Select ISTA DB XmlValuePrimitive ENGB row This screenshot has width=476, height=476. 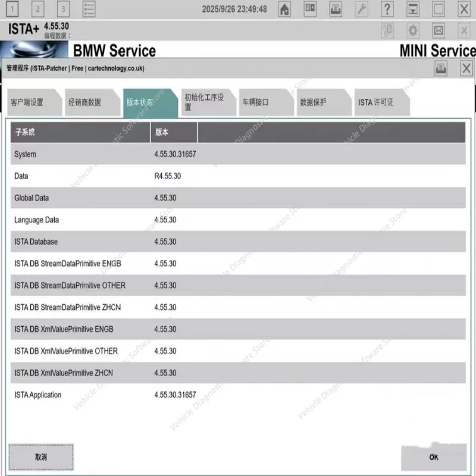pyautogui.click(x=238, y=329)
